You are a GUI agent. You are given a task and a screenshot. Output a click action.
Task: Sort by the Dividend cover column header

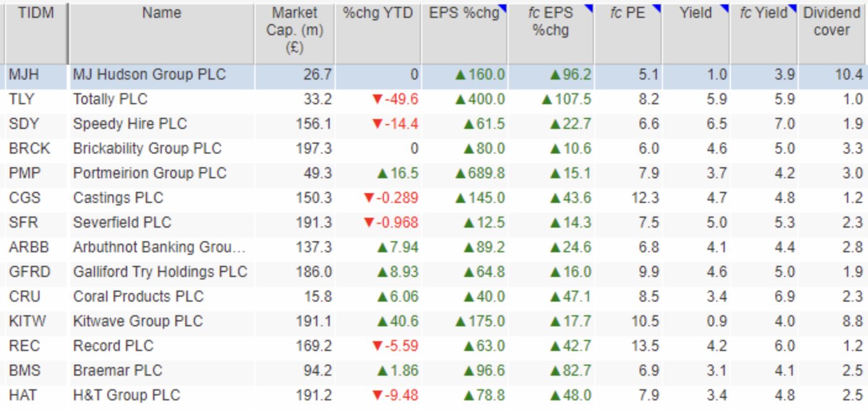pyautogui.click(x=831, y=22)
